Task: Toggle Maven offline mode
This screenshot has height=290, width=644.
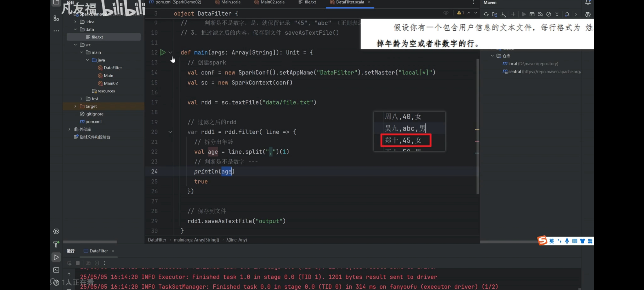Action: tap(540, 14)
